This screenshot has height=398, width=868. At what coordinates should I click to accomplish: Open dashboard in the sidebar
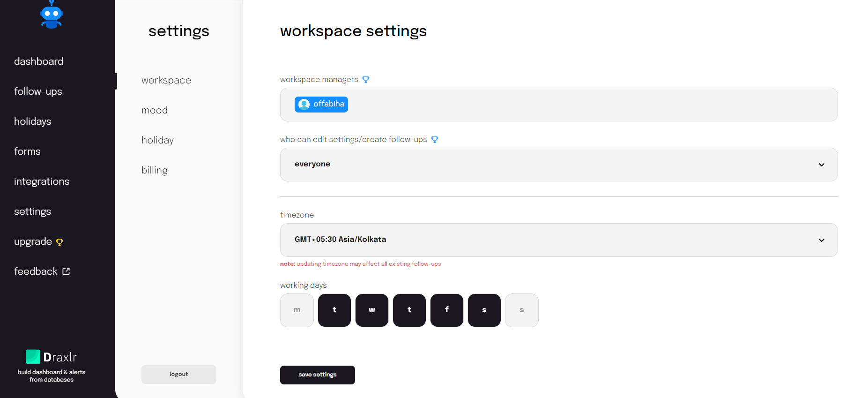[38, 61]
